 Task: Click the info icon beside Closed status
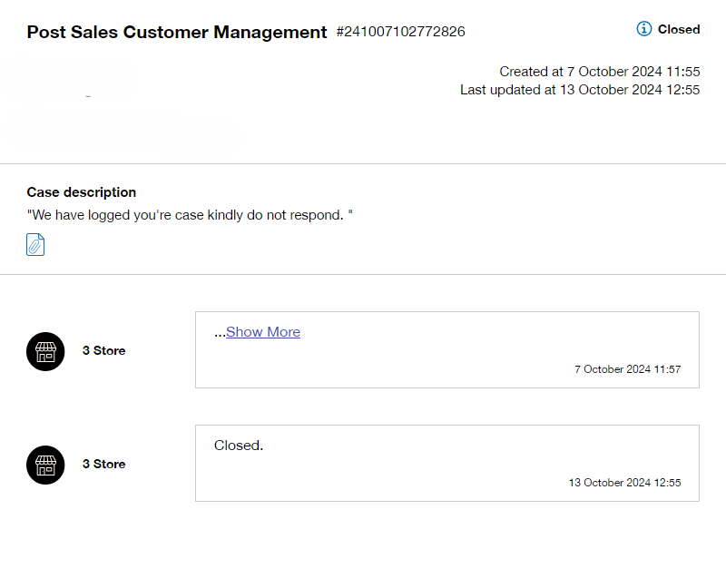pos(643,29)
